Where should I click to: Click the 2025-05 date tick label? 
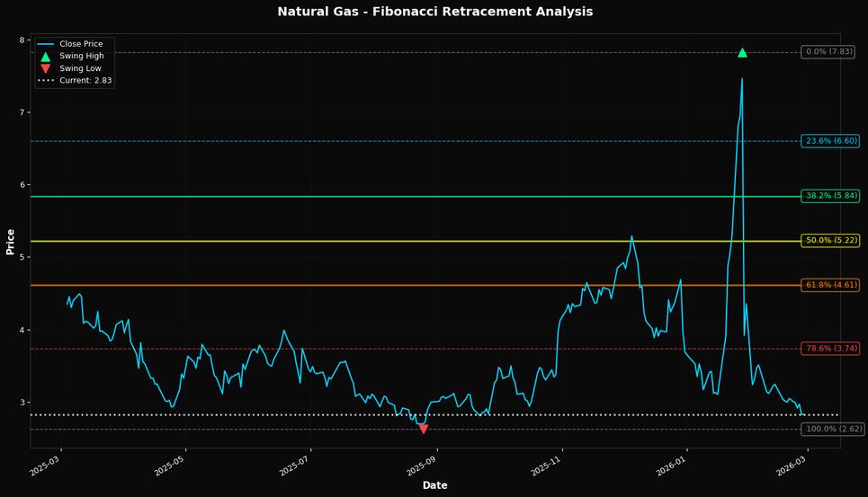pyautogui.click(x=171, y=466)
